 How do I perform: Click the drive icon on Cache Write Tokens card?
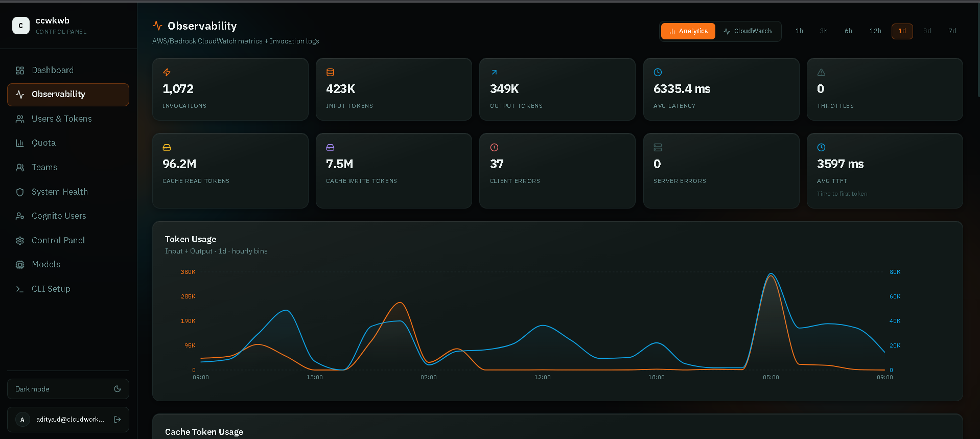click(330, 148)
